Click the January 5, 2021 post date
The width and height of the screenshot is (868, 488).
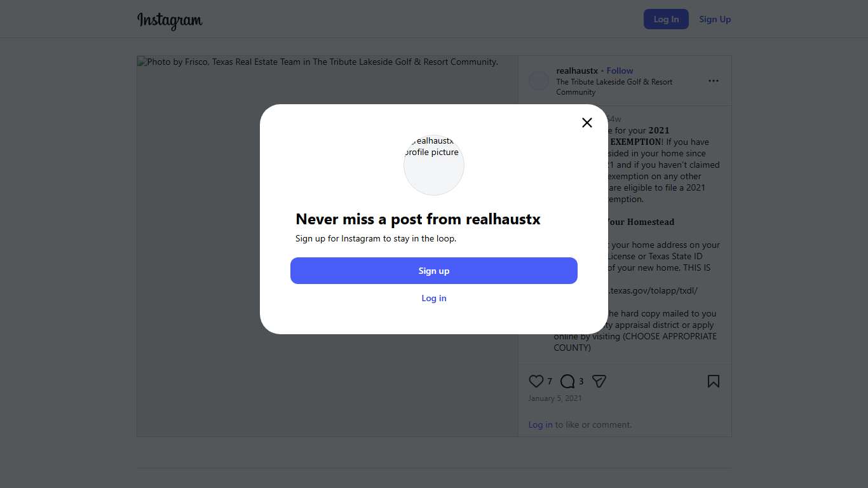[555, 398]
